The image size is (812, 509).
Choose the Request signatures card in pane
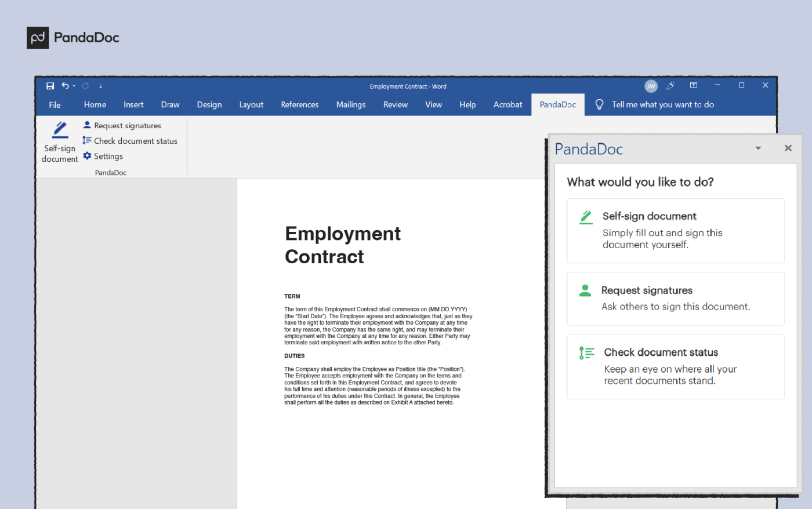676,299
